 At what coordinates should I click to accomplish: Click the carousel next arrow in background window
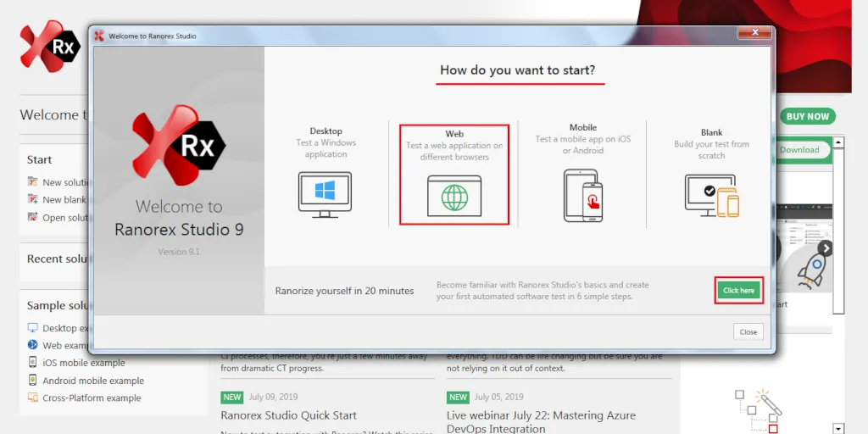coord(826,248)
